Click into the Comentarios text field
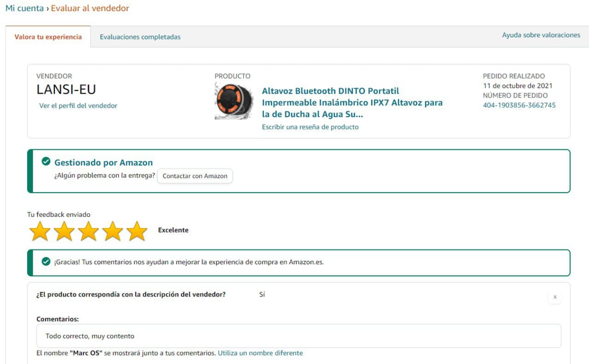589x364 pixels. (299, 336)
